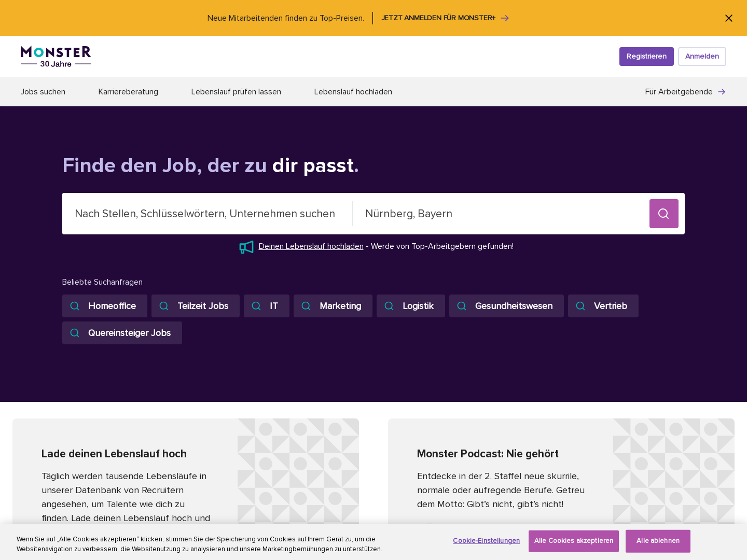Open Jobs suchen menu

click(43, 92)
